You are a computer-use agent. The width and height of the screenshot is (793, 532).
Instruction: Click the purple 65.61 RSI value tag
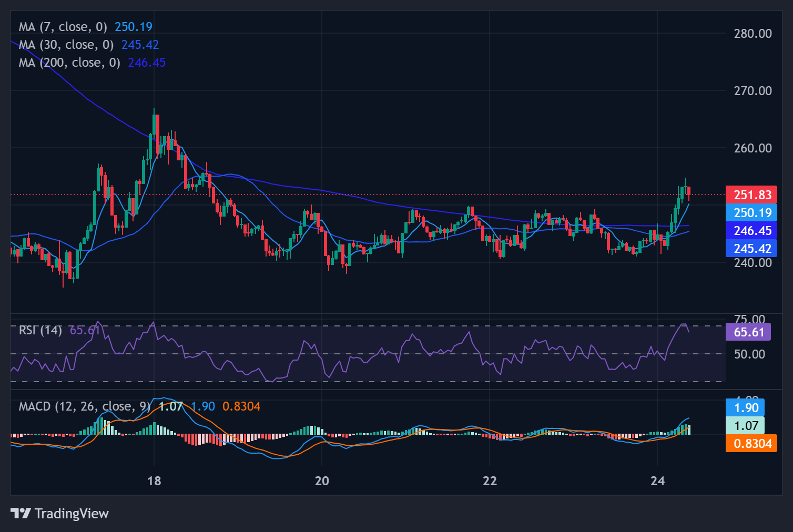coord(748,332)
